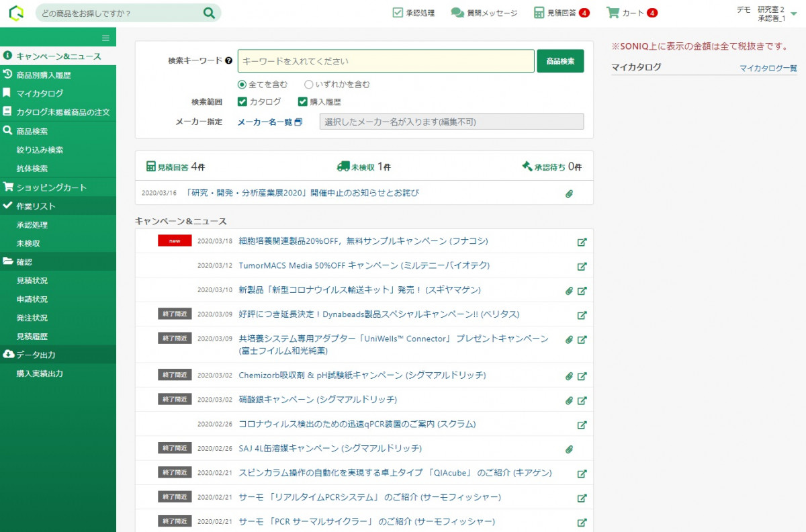This screenshot has width=806, height=532.
Task: Open マイカタログ一覧 link
Action: [x=768, y=68]
